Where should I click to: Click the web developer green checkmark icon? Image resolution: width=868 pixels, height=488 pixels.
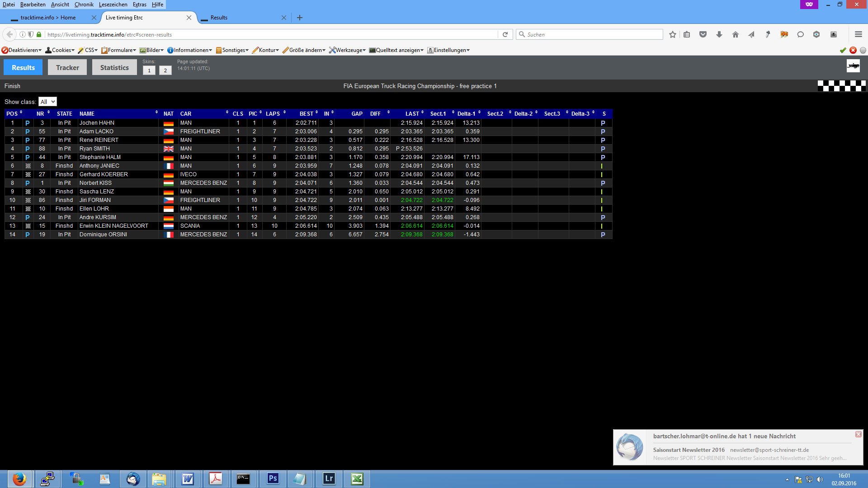click(x=843, y=50)
